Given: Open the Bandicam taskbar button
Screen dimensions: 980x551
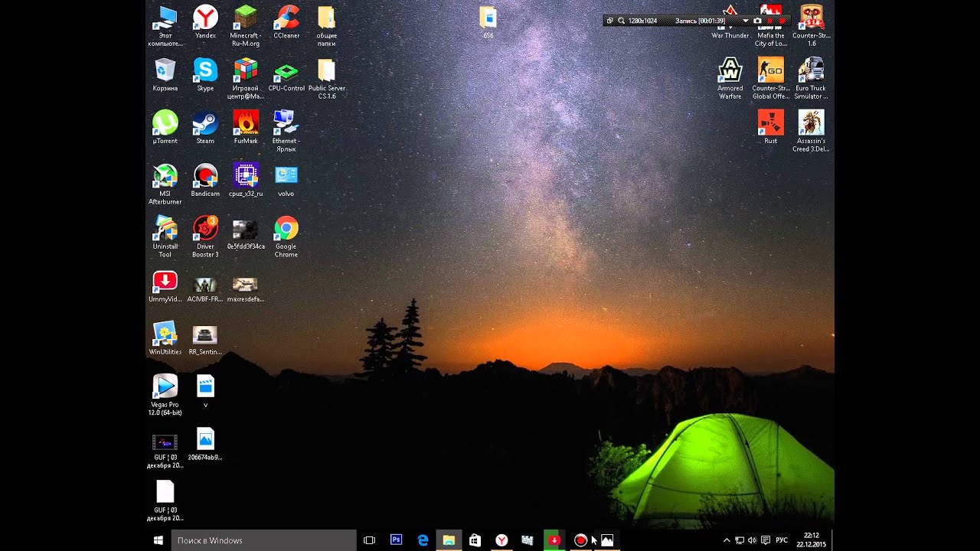Looking at the screenshot, I should [x=580, y=540].
